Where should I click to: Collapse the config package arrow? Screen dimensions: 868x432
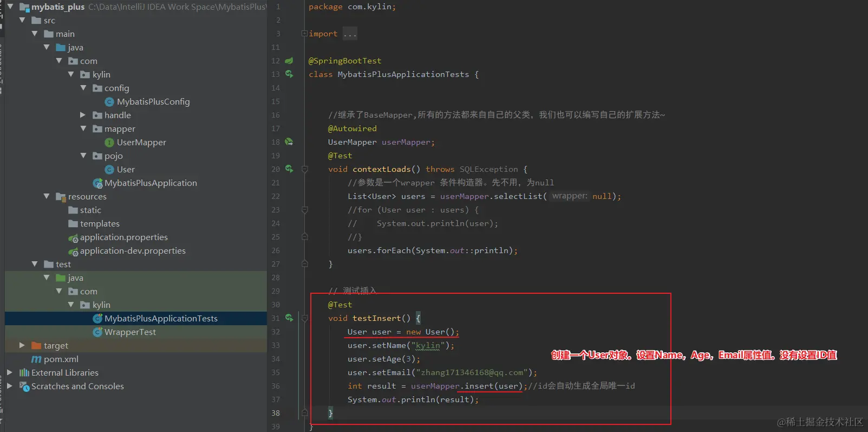click(x=83, y=88)
